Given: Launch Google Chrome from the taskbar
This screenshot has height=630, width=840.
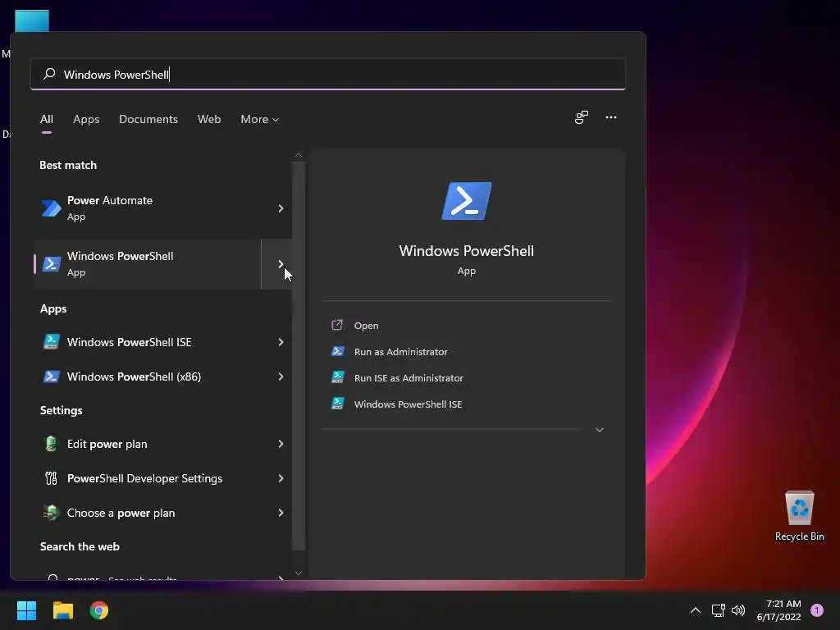Looking at the screenshot, I should [99, 610].
